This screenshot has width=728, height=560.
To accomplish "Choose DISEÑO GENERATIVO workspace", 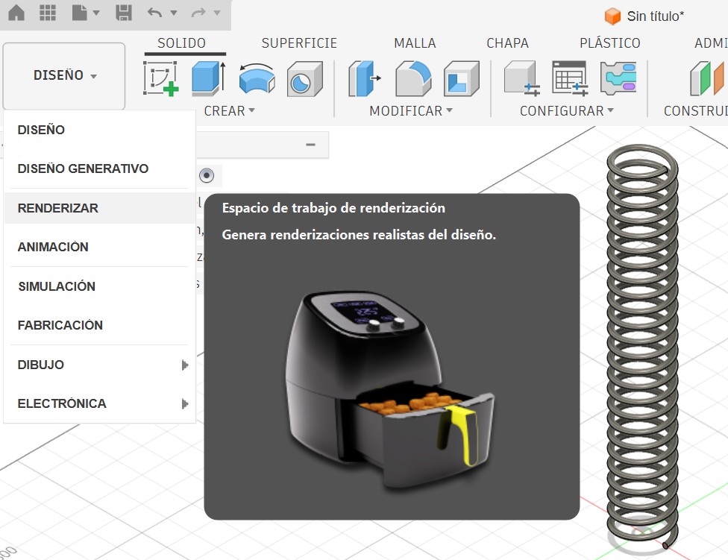I will [x=99, y=169].
